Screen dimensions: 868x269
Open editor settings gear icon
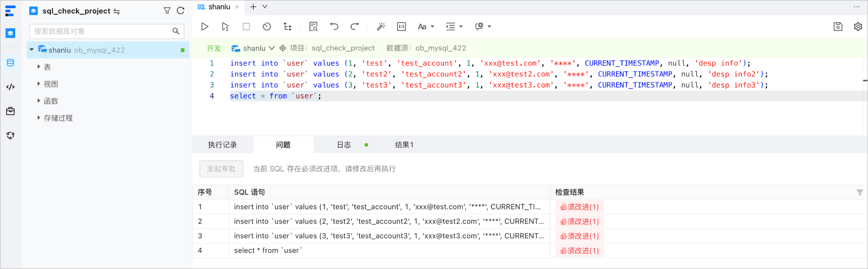click(858, 27)
